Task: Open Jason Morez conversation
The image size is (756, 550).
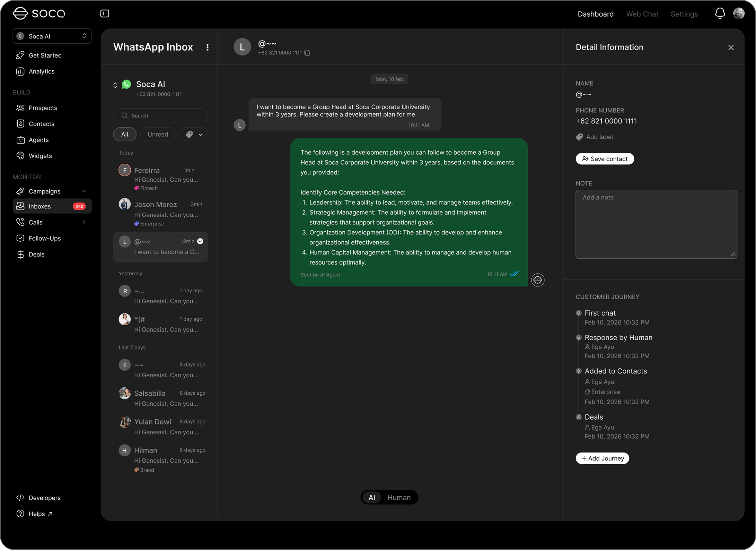Action: (x=161, y=213)
